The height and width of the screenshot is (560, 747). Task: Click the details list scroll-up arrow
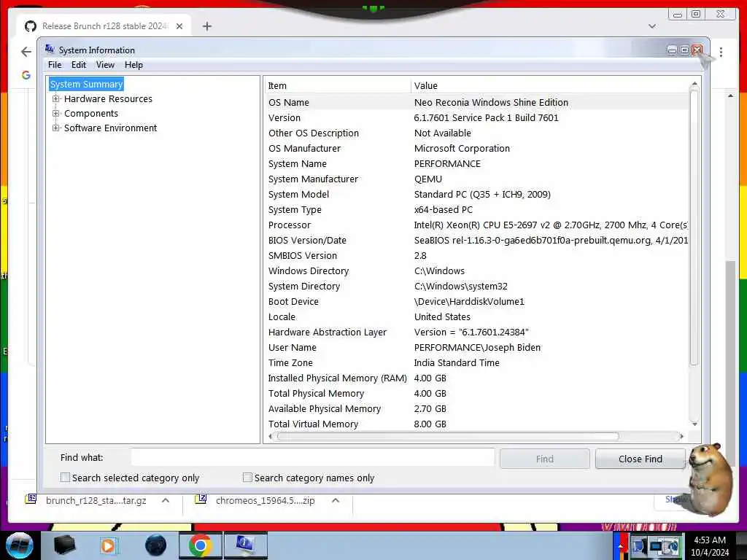(x=694, y=84)
